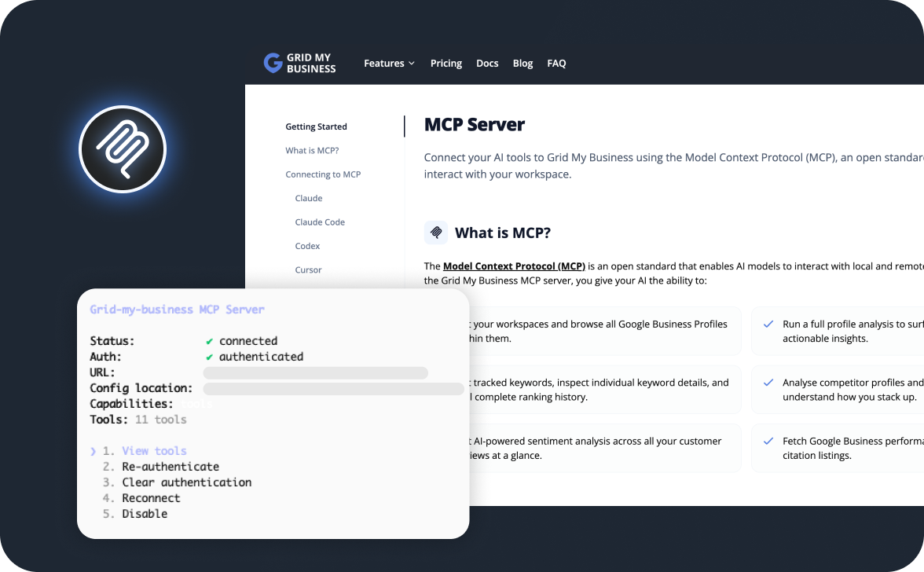The image size is (924, 572).
Task: Click the What is MCP? heading text
Action: pyautogui.click(x=503, y=233)
